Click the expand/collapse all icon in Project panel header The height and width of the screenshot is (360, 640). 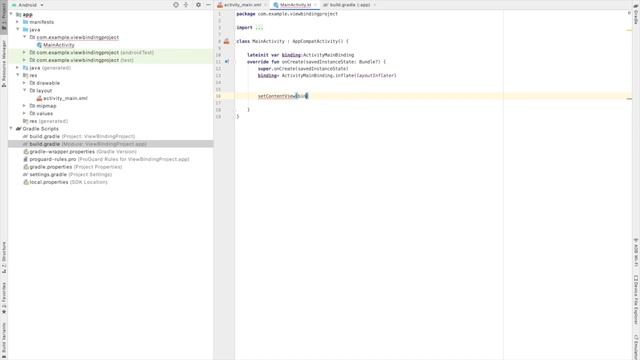[186, 5]
